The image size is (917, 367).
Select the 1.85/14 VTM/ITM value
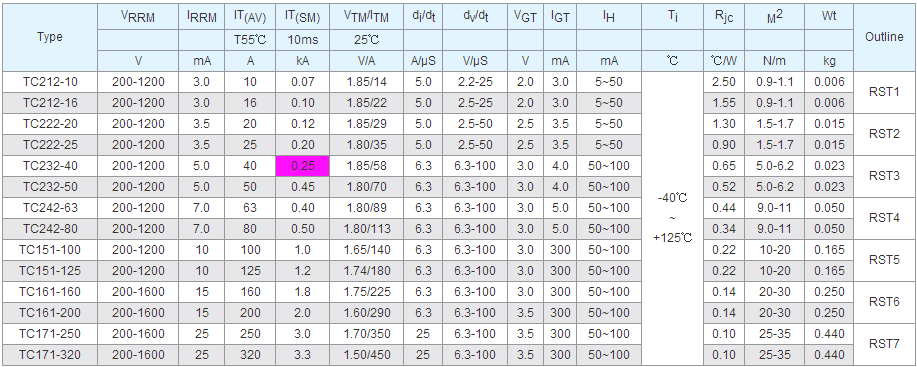click(x=366, y=82)
